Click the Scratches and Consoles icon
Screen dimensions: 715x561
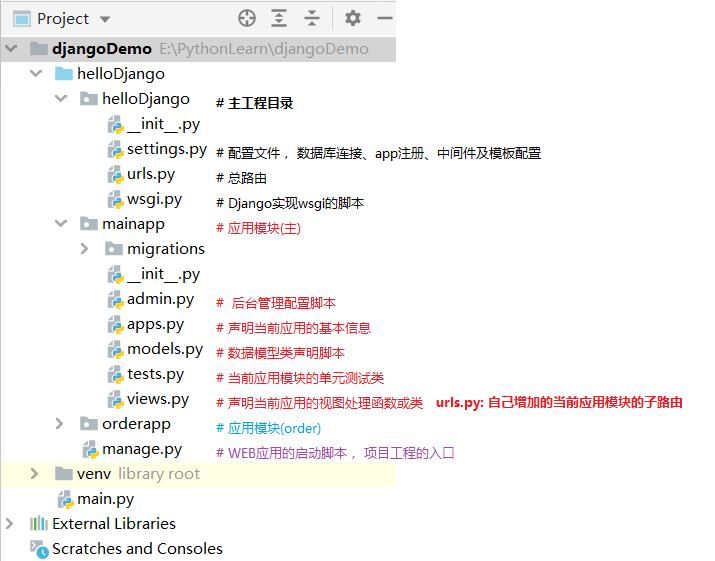[39, 549]
